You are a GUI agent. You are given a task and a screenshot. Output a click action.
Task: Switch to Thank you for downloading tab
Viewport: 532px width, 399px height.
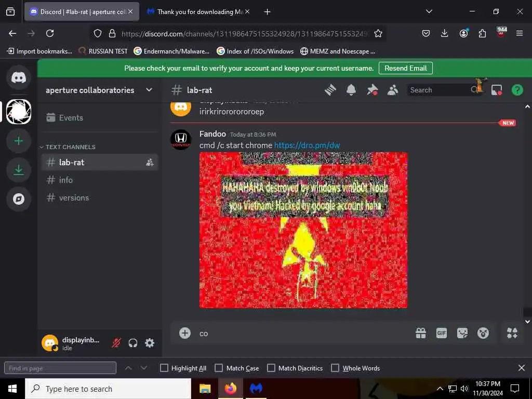click(x=198, y=12)
